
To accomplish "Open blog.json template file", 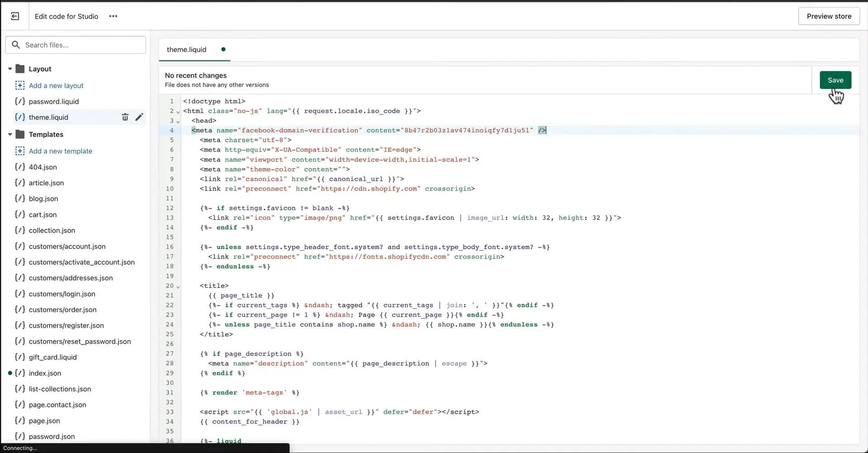I will click(x=43, y=199).
